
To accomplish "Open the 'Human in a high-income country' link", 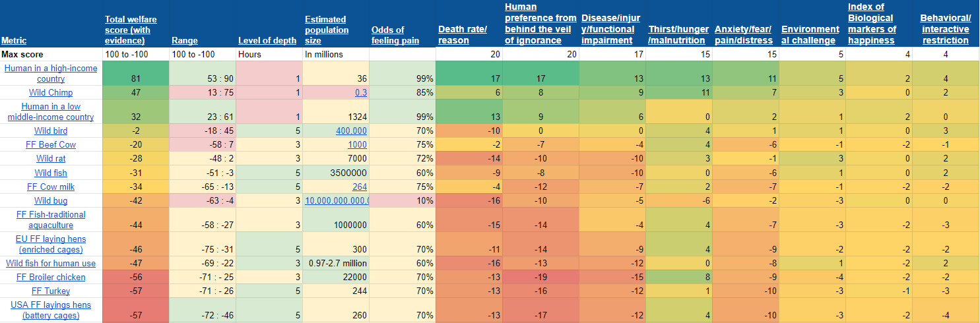I will coord(51,74).
